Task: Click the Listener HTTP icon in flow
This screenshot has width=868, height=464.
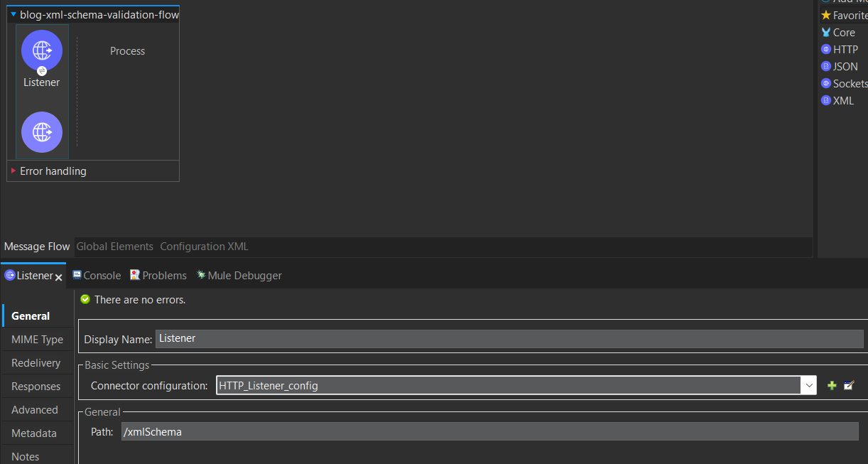Action: click(42, 50)
